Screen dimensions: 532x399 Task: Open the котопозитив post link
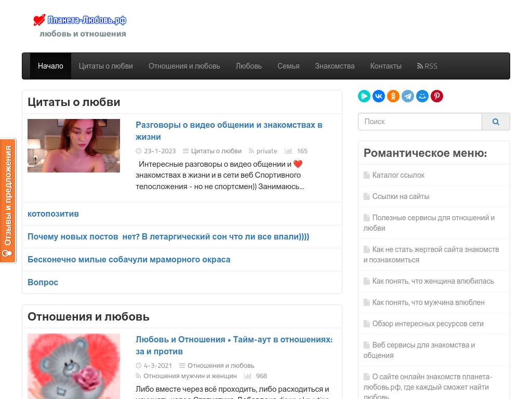[53, 214]
